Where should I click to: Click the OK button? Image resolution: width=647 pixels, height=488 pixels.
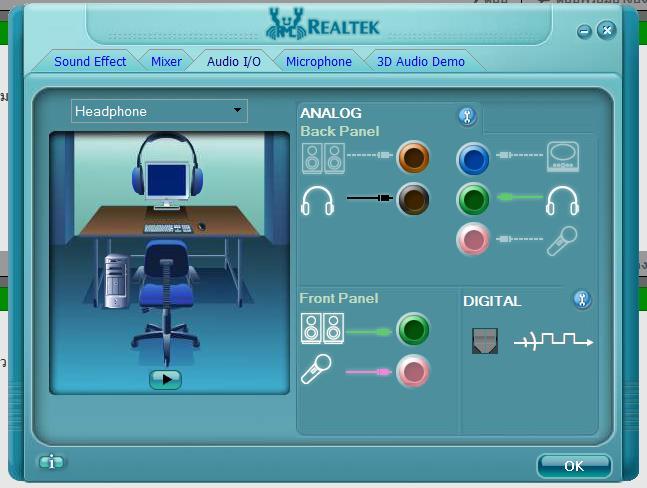pyautogui.click(x=574, y=466)
